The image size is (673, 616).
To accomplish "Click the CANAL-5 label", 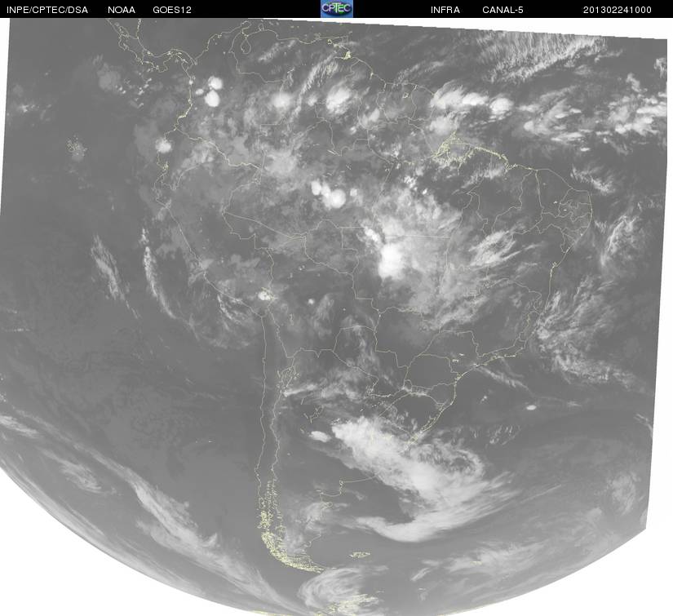I will tap(503, 10).
